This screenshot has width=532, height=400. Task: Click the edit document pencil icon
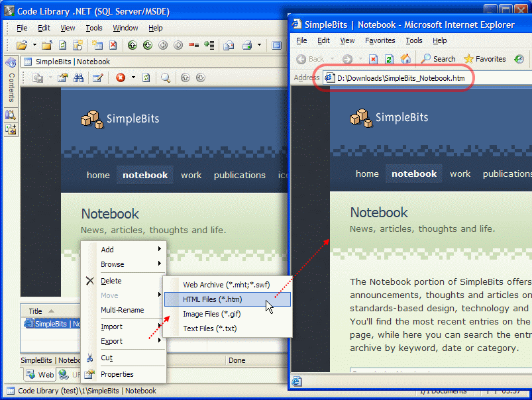97,77
